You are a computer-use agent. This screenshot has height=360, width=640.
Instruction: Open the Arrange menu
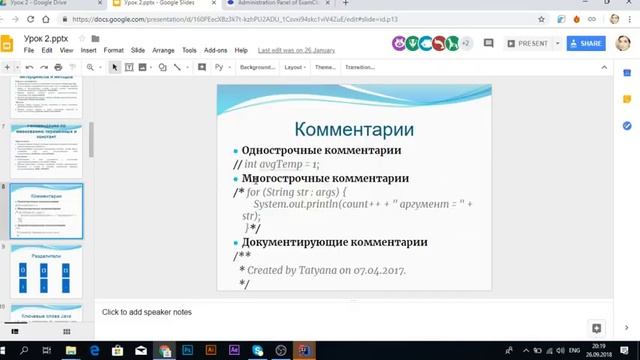tap(163, 50)
